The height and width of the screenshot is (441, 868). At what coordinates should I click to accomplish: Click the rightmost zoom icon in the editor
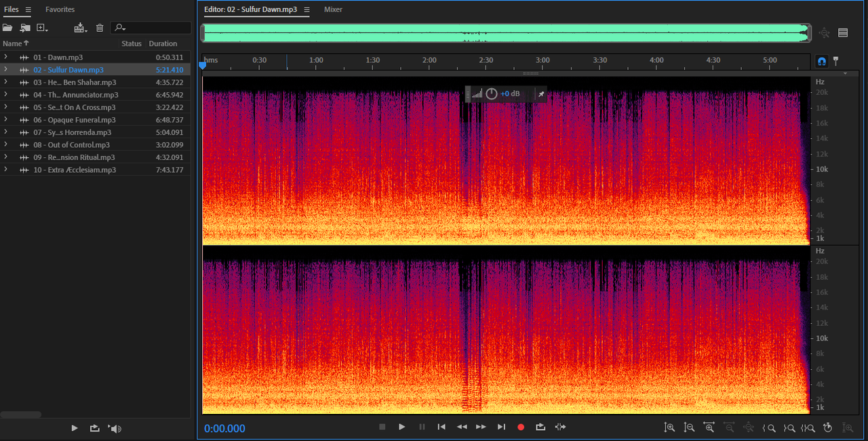[x=848, y=427]
